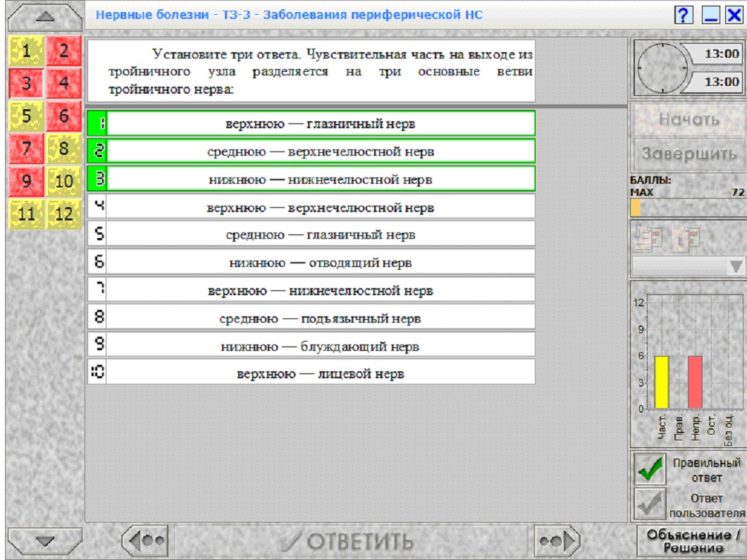Jump to question 2
747x560 pixels.
64,51
